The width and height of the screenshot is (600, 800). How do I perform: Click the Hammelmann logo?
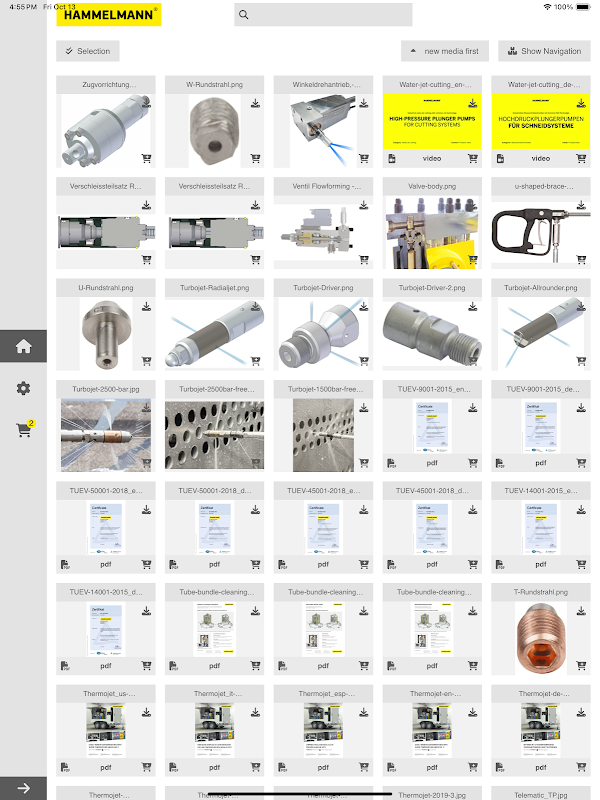pyautogui.click(x=109, y=15)
